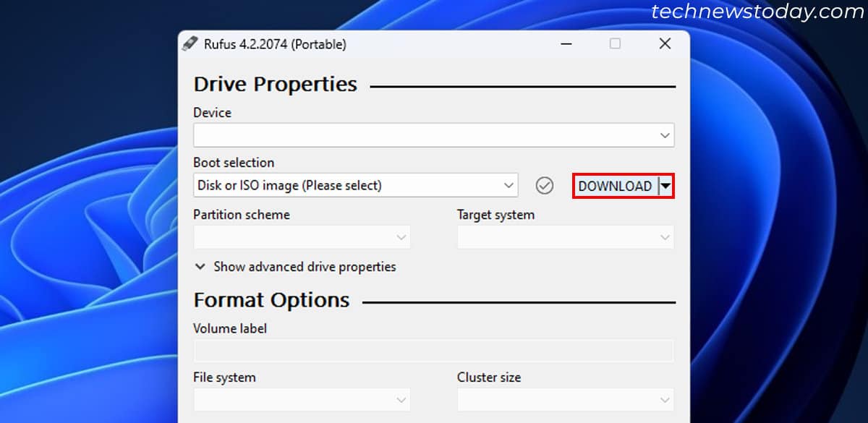The image size is (868, 423).
Task: Click the checkmark hash icon beside Boot selection
Action: pyautogui.click(x=545, y=186)
